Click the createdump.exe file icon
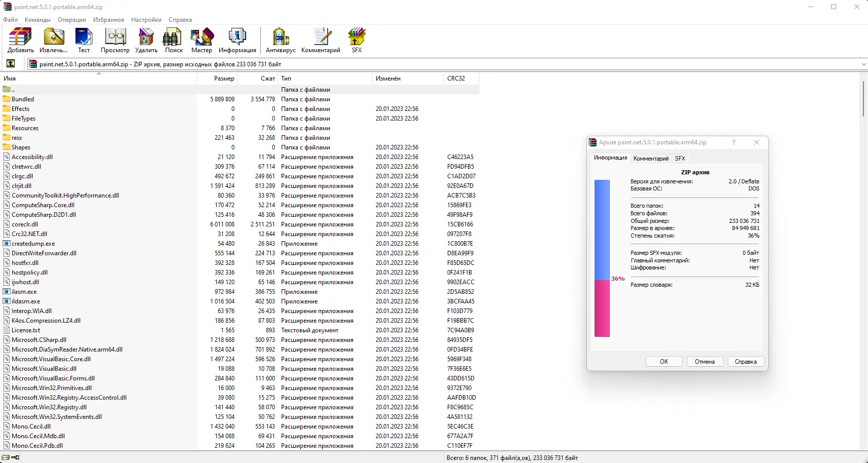 click(x=7, y=244)
